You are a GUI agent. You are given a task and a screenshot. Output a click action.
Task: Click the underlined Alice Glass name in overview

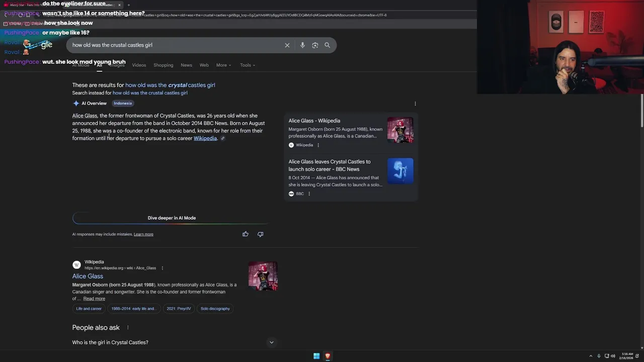[x=85, y=116]
